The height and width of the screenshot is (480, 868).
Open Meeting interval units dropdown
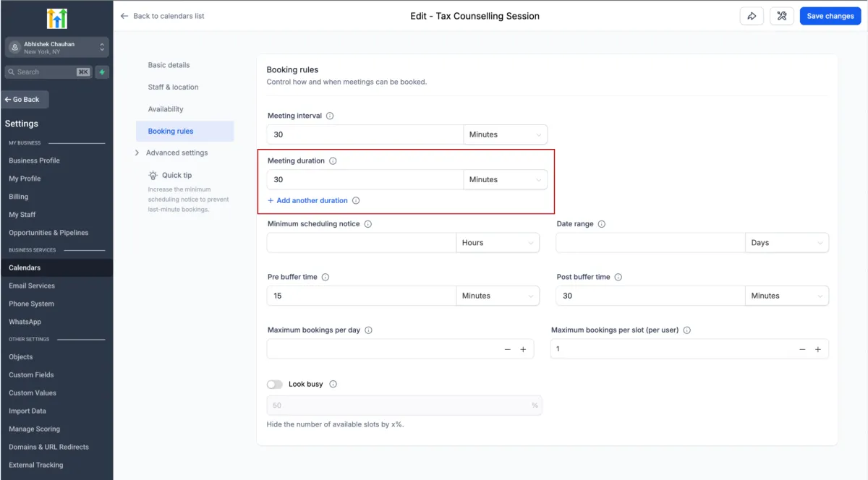pos(505,134)
